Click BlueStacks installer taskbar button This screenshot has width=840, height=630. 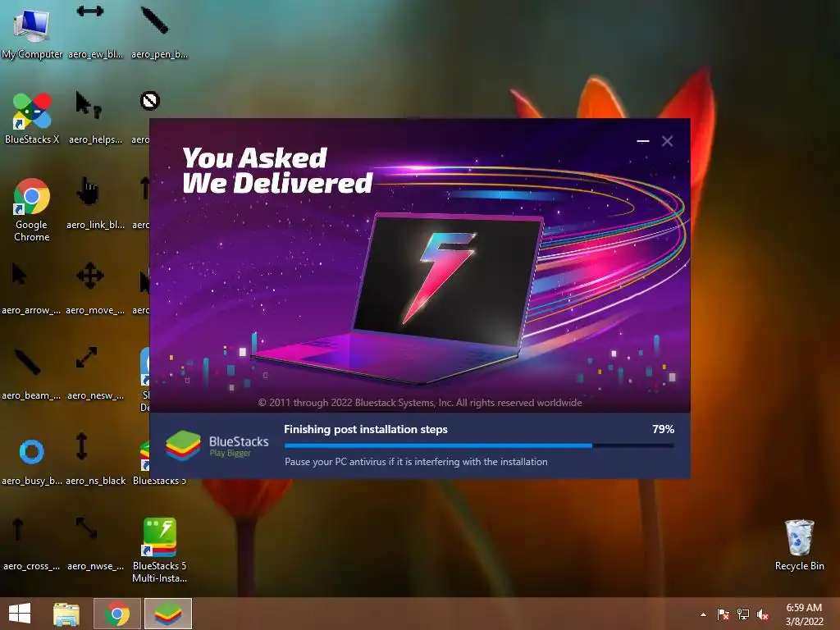168,614
